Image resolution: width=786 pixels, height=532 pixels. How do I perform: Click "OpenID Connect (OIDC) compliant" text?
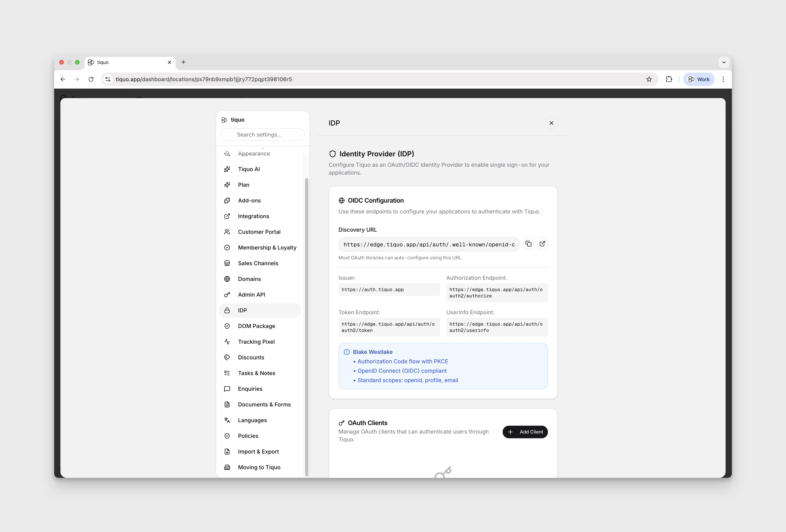[x=402, y=371]
